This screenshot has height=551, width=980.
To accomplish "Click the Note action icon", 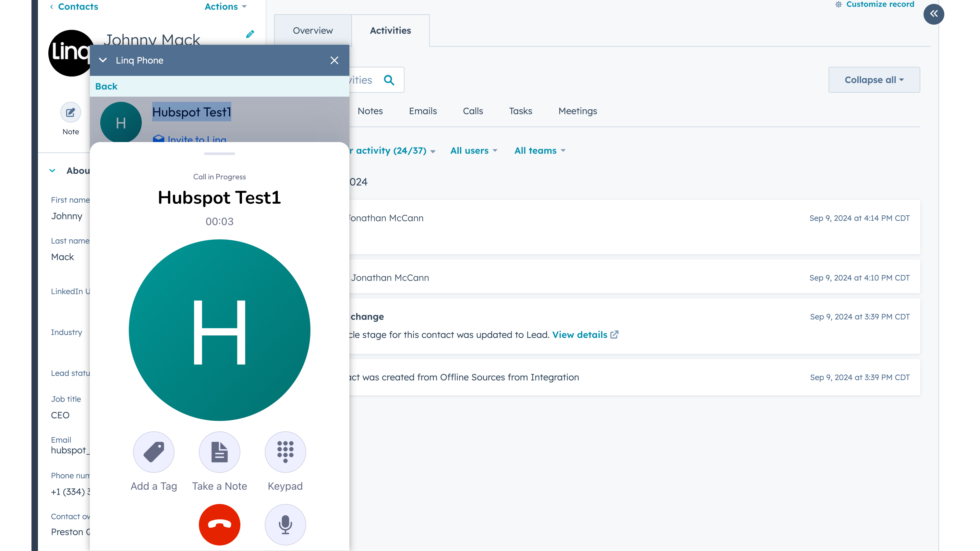I will [x=70, y=113].
